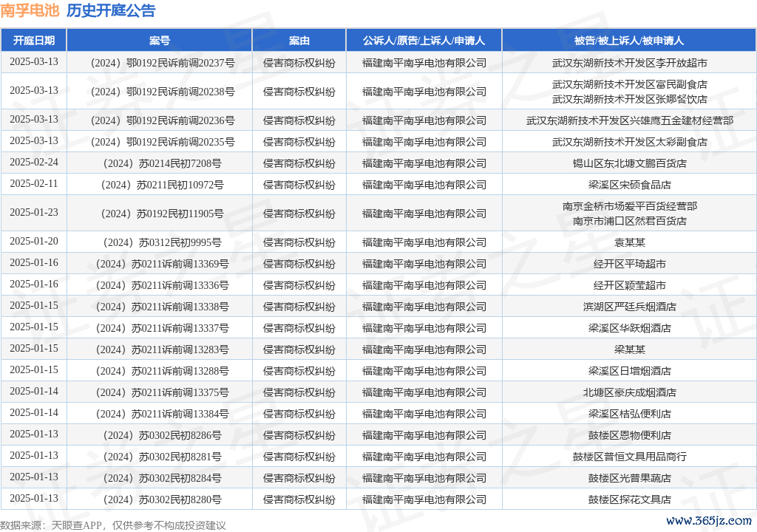Select the 开庭日期 column header
This screenshot has width=757, height=532.
pos(34,41)
